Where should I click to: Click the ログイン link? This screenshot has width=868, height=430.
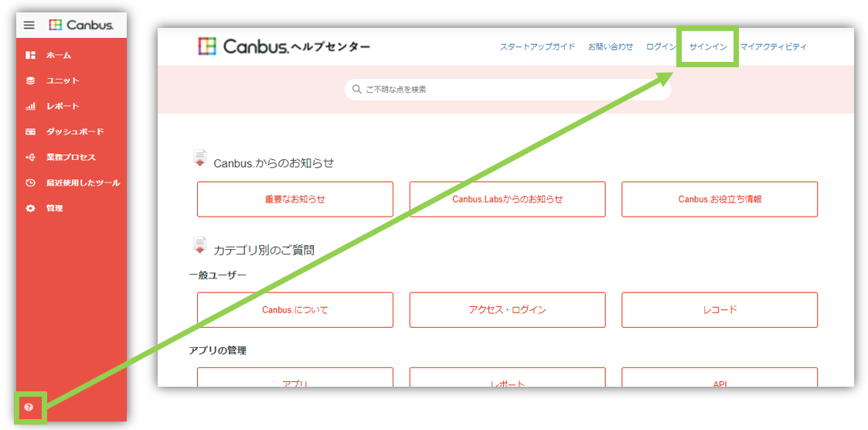tap(660, 46)
